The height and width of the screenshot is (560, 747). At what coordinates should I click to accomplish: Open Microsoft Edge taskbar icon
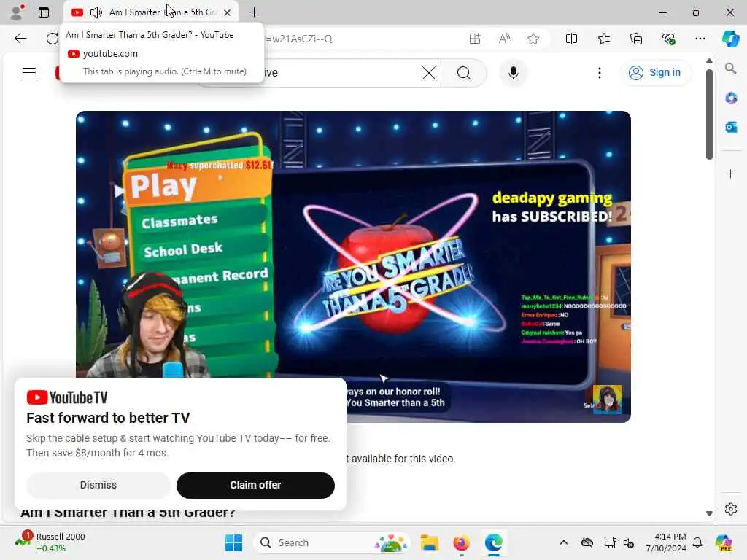(494, 542)
